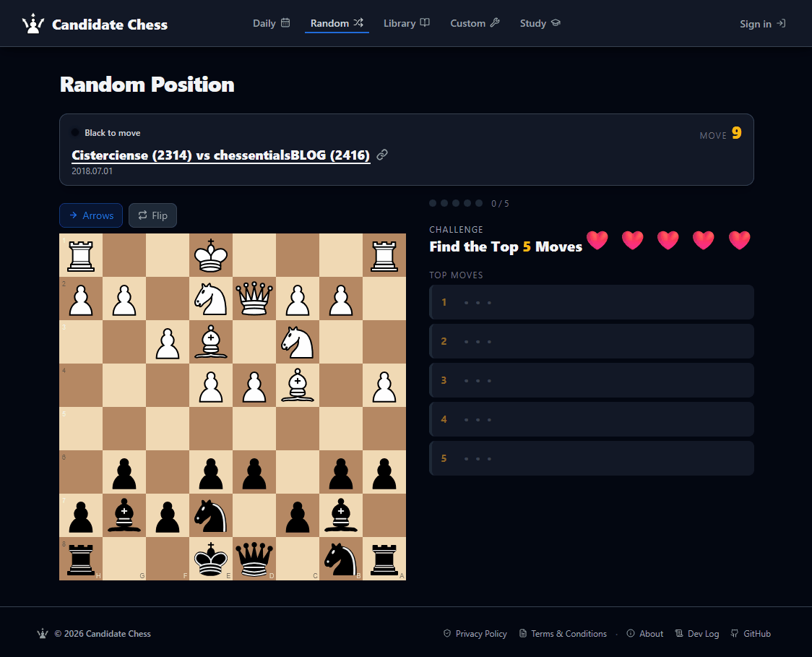Click the empty c8 square
Screen dimensions: 812x657
(298, 559)
